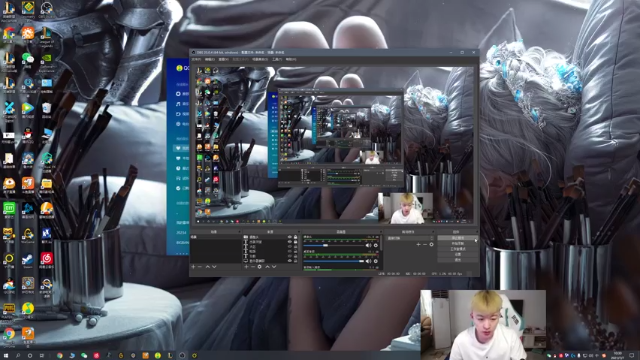The height and width of the screenshot is (360, 640).
Task: Open source properties gear in Sources panel
Action: [x=260, y=267]
